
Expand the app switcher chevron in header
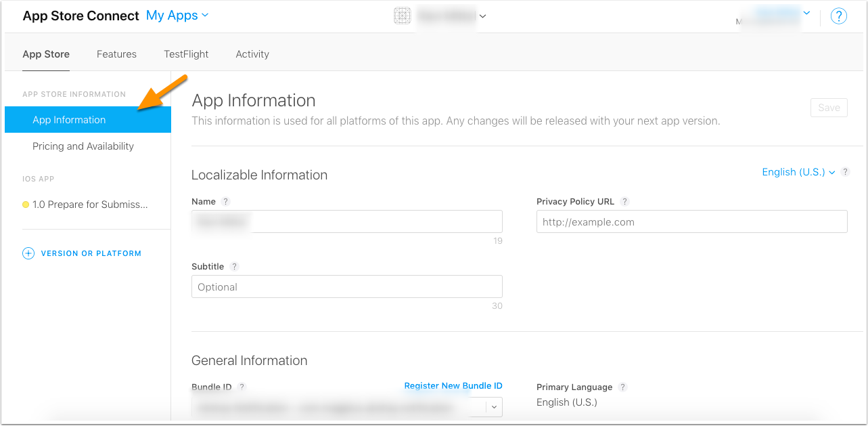[482, 16]
